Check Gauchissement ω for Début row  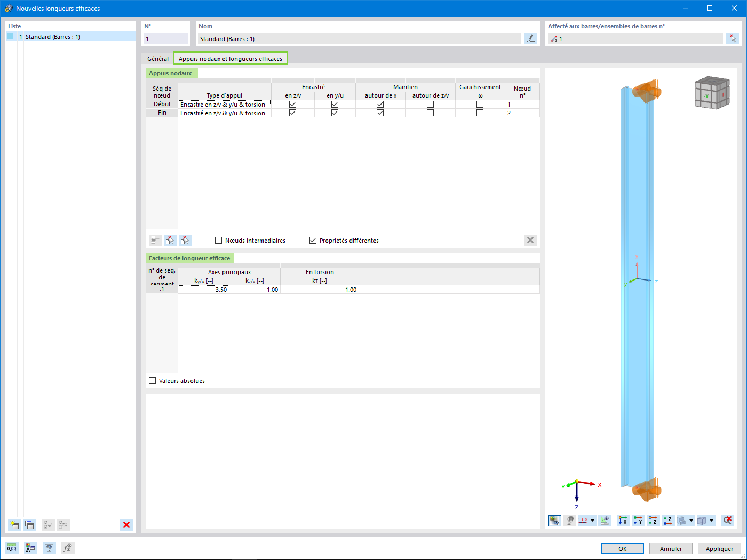pos(480,105)
